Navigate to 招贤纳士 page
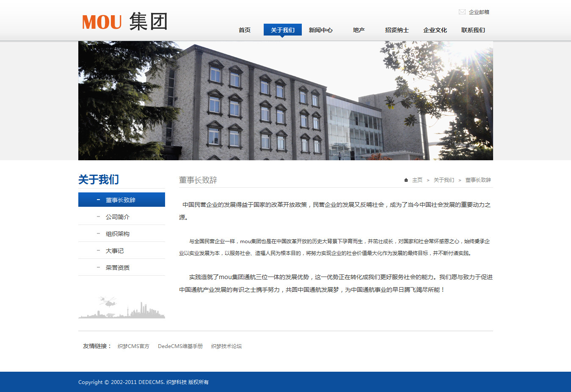Image resolution: width=571 pixels, height=392 pixels. pyautogui.click(x=397, y=30)
